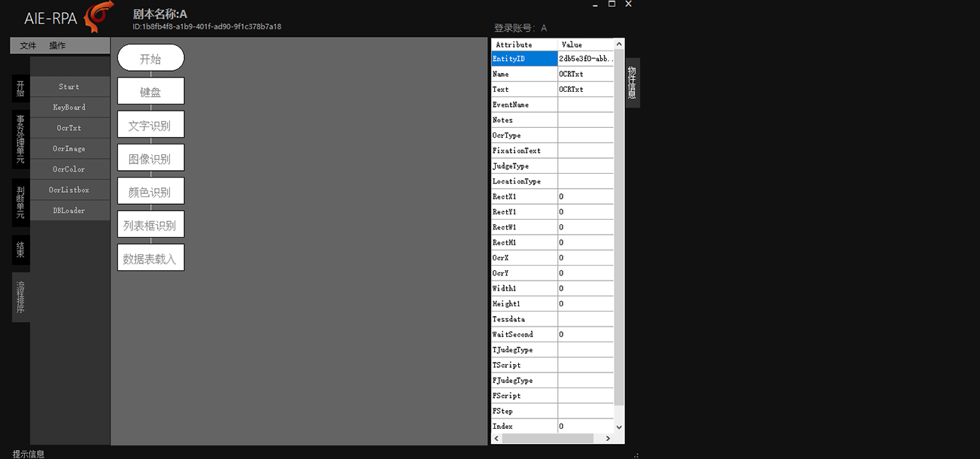Screen dimensions: 980x459
Task: Open the 判断单元 sidebar tab
Action: [20, 202]
